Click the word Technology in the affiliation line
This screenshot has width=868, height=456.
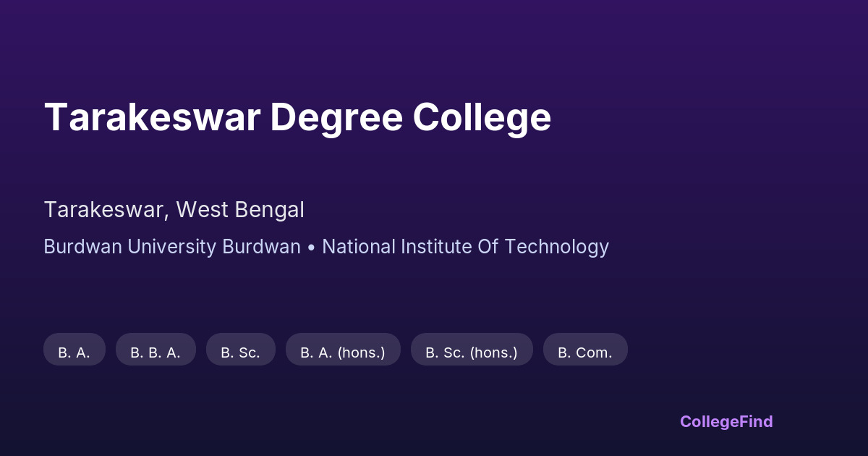tap(557, 247)
